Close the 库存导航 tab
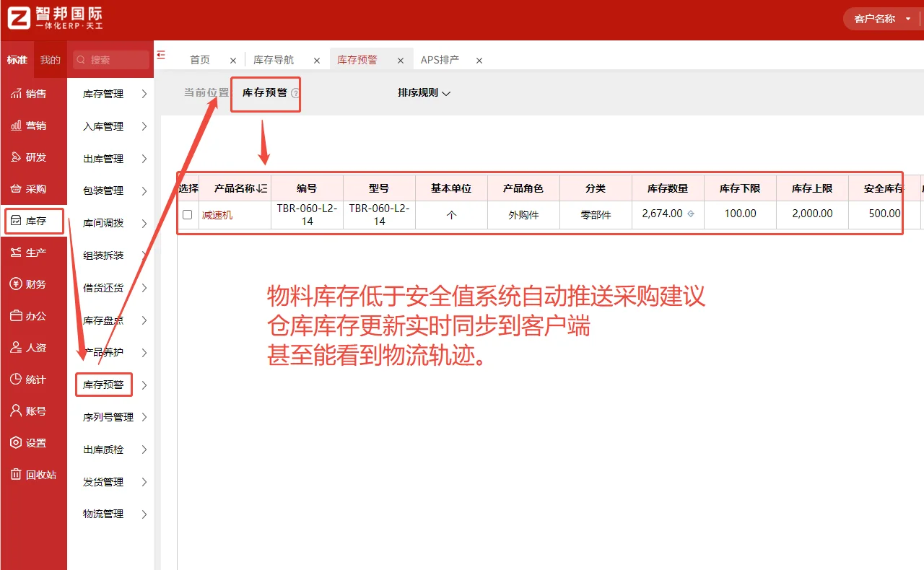This screenshot has width=924, height=570. (x=316, y=61)
